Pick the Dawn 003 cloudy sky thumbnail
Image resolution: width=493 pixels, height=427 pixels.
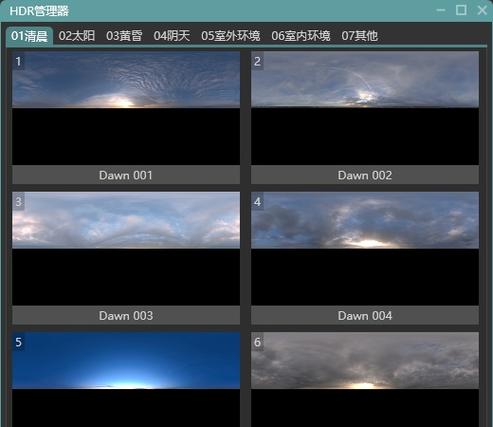pos(126,248)
